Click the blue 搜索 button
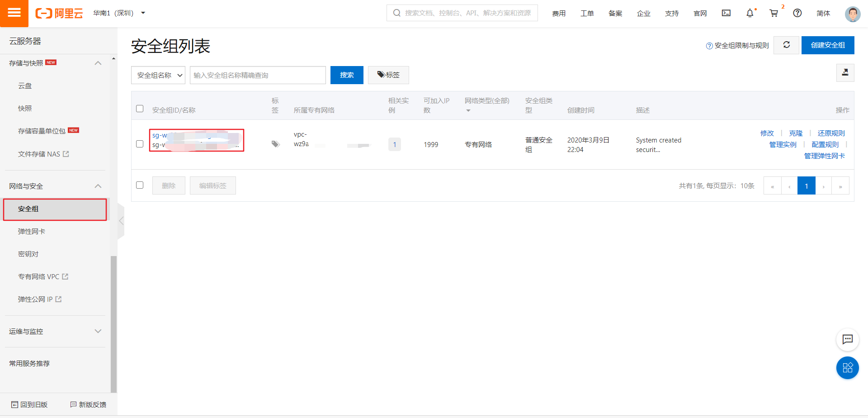 tap(347, 75)
